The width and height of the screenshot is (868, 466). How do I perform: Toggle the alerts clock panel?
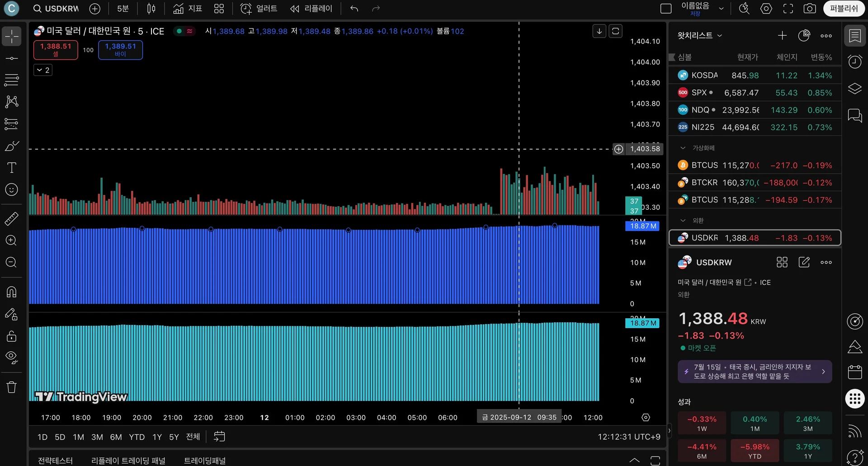855,61
